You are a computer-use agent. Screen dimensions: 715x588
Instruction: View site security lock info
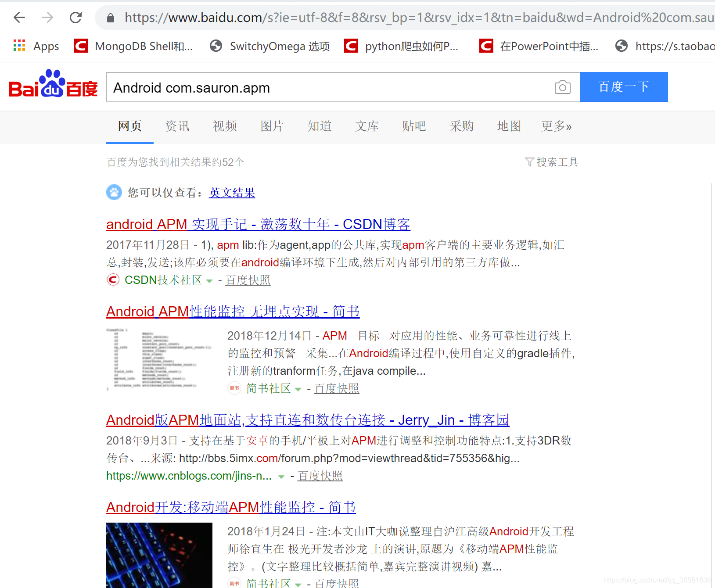(x=111, y=18)
